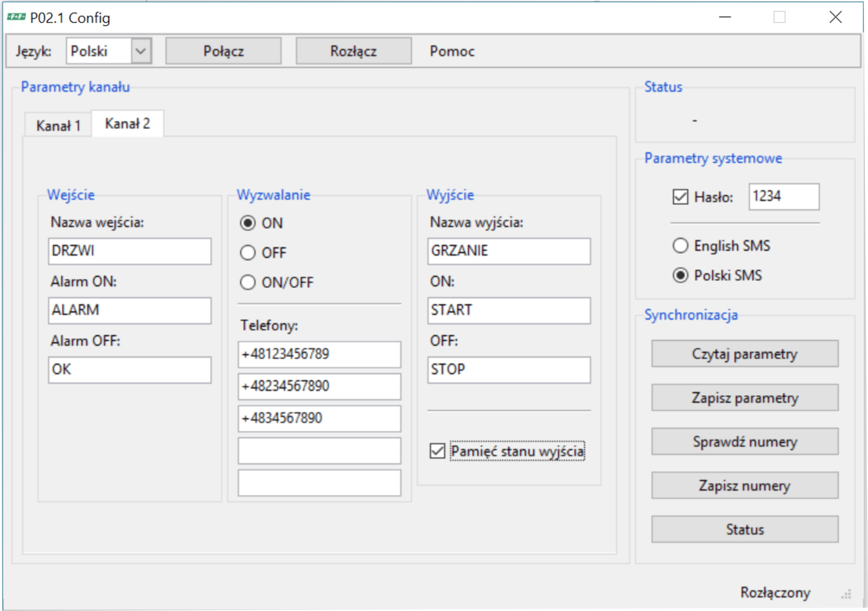
Task: Click the Nazwa wejścia field with DRZWI
Action: (130, 251)
